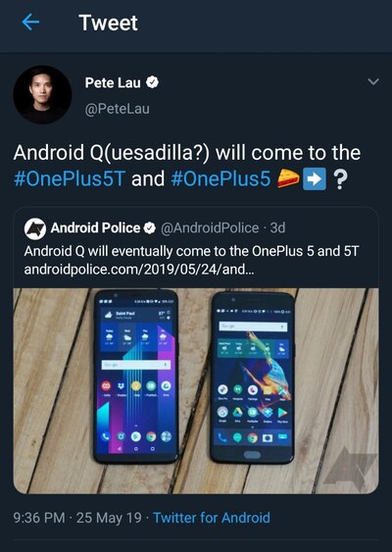The width and height of the screenshot is (392, 552).
Task: Open the #OnePlus5 hashtag
Action: coord(220,178)
